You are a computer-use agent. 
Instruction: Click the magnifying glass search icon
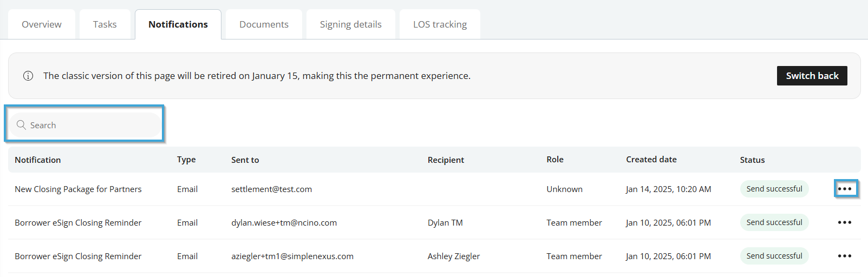21,125
